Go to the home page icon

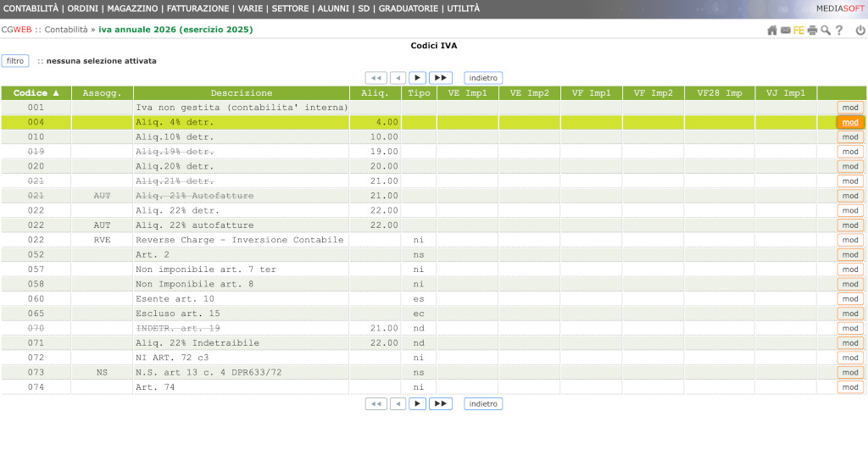tap(771, 31)
